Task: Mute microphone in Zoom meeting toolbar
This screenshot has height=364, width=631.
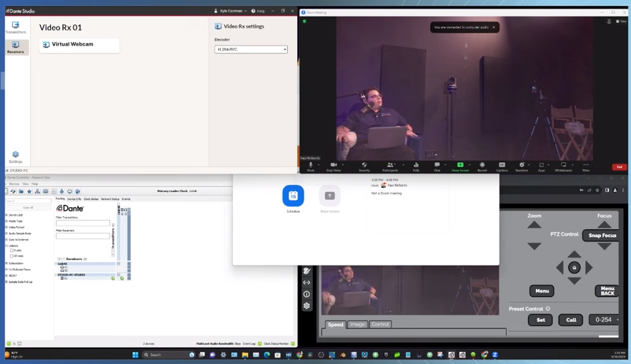Action: [x=310, y=167]
